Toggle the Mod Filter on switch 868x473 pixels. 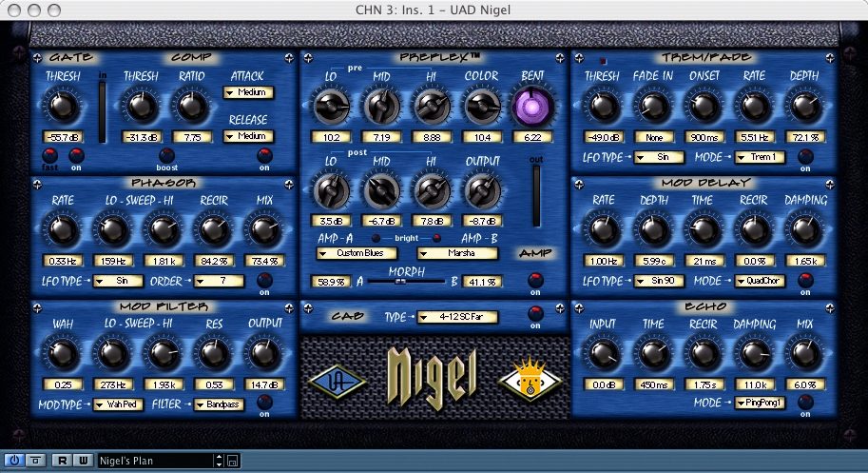coord(264,403)
